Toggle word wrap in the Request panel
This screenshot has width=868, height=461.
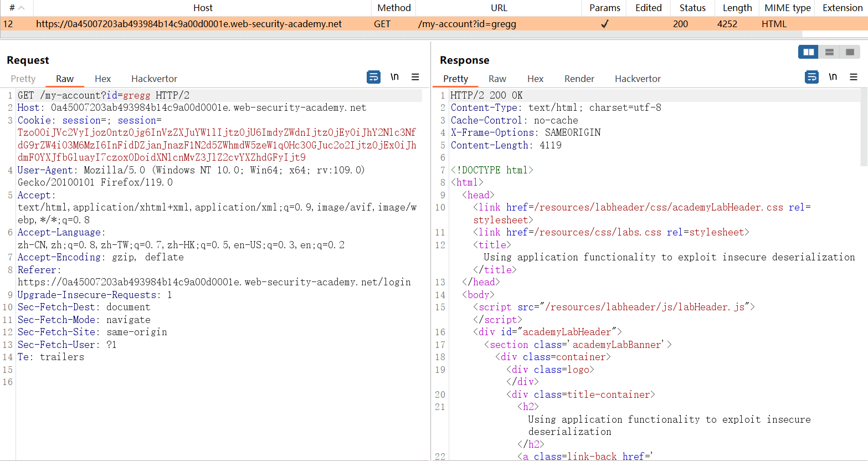tap(373, 77)
